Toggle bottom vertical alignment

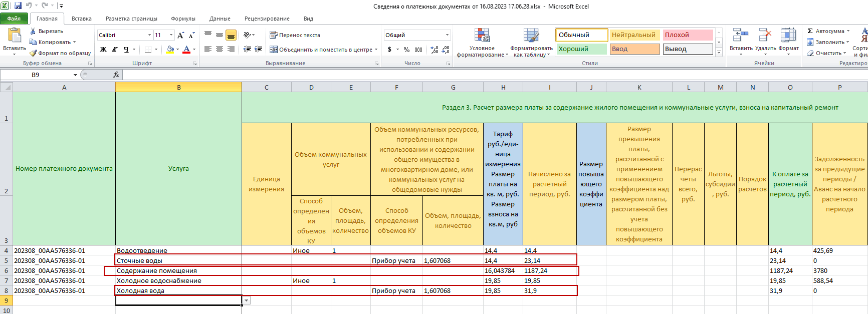[231, 35]
